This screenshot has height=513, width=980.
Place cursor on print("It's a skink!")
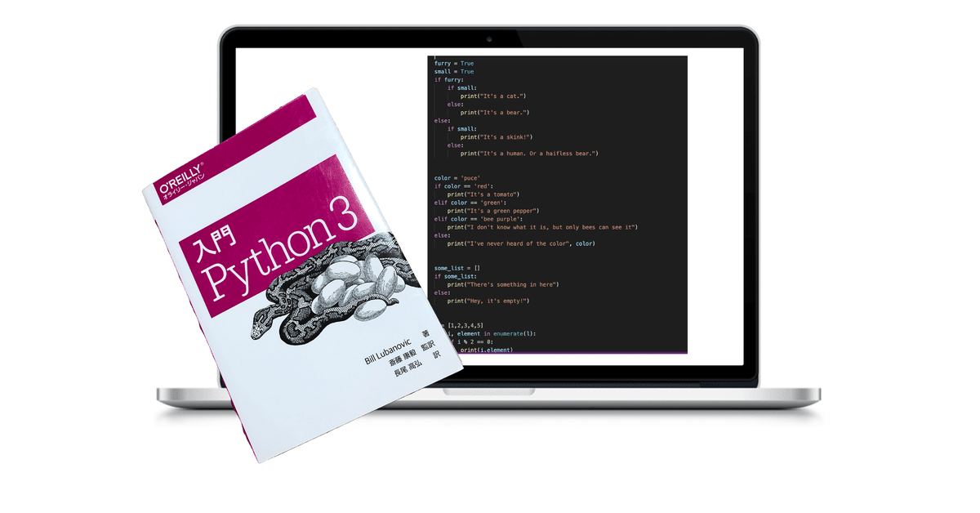coord(497,137)
